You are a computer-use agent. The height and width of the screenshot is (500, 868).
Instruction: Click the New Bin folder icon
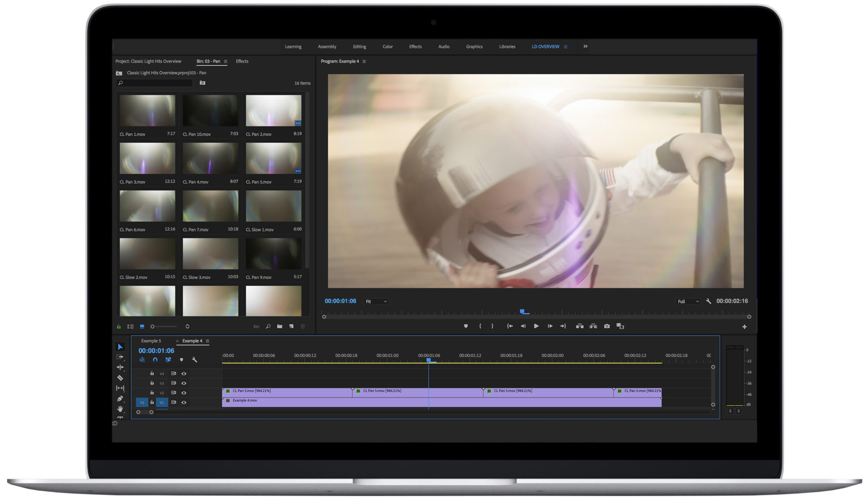(280, 327)
